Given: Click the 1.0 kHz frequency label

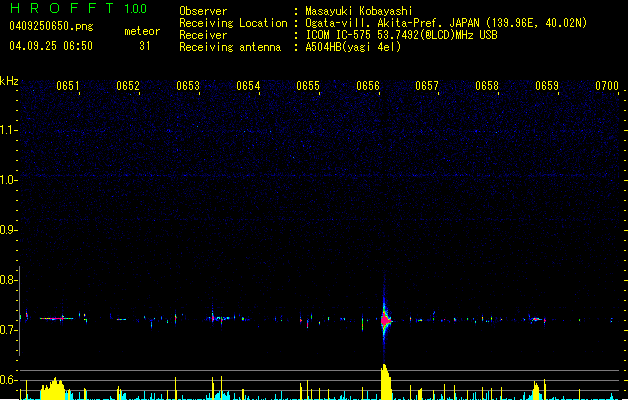Looking at the screenshot, I should 8,180.
